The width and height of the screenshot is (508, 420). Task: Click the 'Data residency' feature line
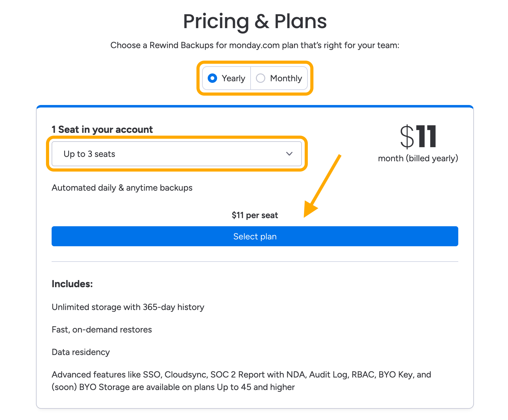[x=81, y=352]
